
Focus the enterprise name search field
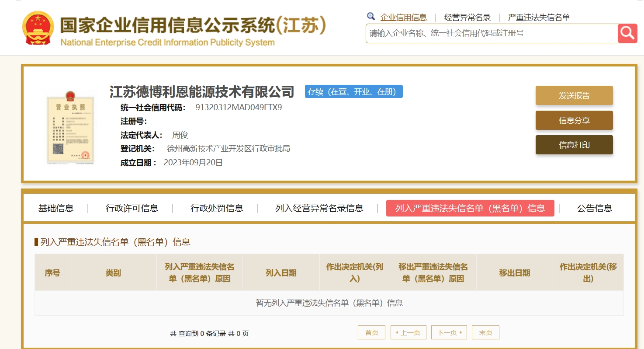click(x=492, y=33)
